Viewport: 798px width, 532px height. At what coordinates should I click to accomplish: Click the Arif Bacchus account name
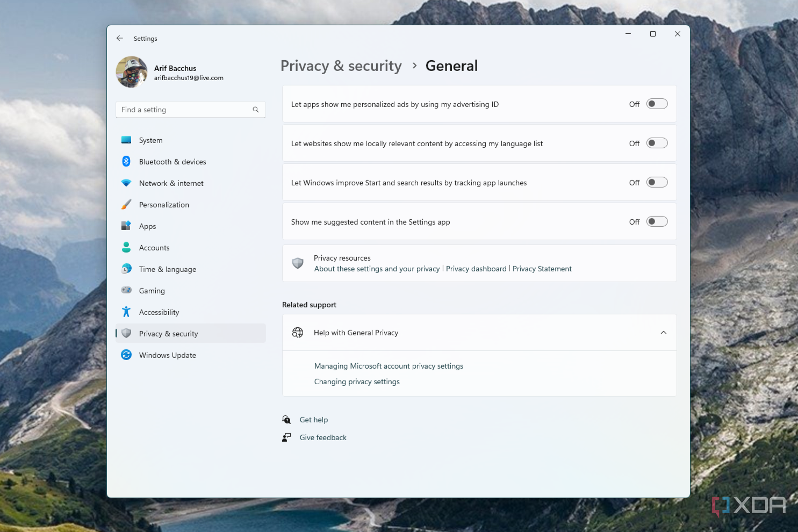click(175, 68)
